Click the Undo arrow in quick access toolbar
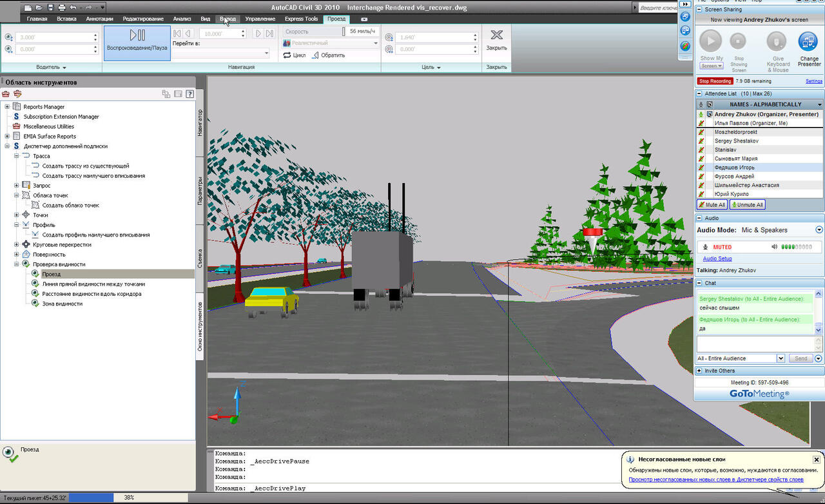This screenshot has width=825, height=504. (73, 8)
